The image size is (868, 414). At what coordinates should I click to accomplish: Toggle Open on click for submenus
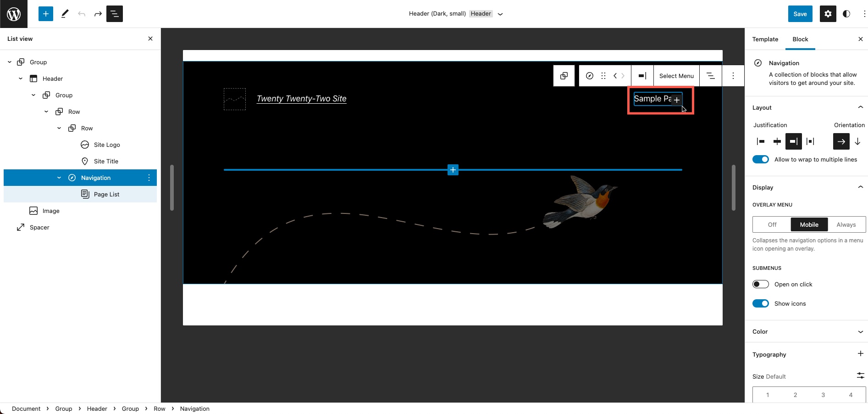[761, 284]
